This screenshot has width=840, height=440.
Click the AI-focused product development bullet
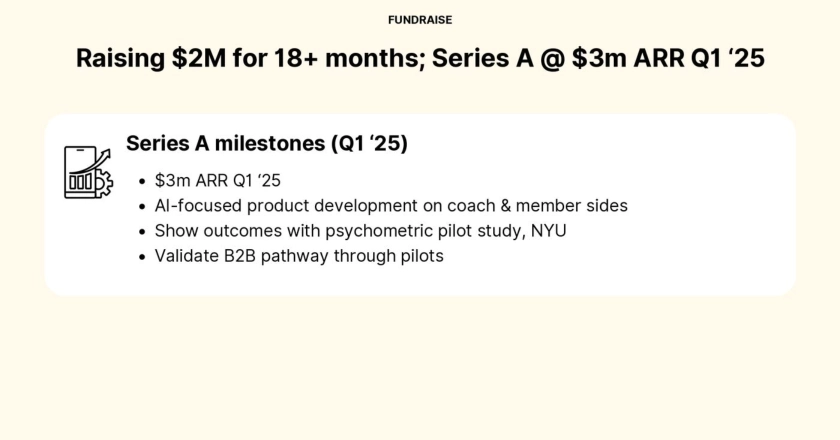pos(390,206)
